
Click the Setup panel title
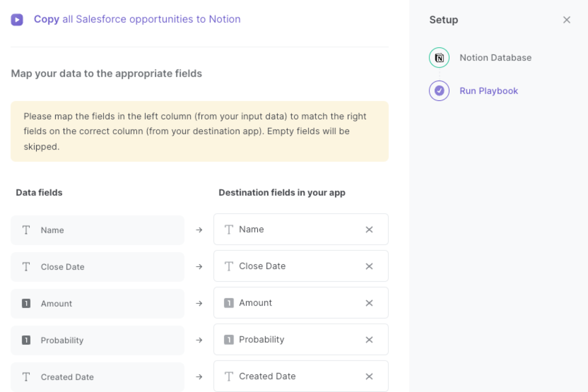coord(444,20)
